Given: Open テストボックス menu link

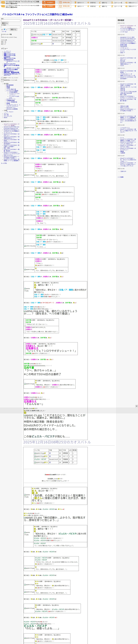Looking at the screenshot, I should click(8, 116).
